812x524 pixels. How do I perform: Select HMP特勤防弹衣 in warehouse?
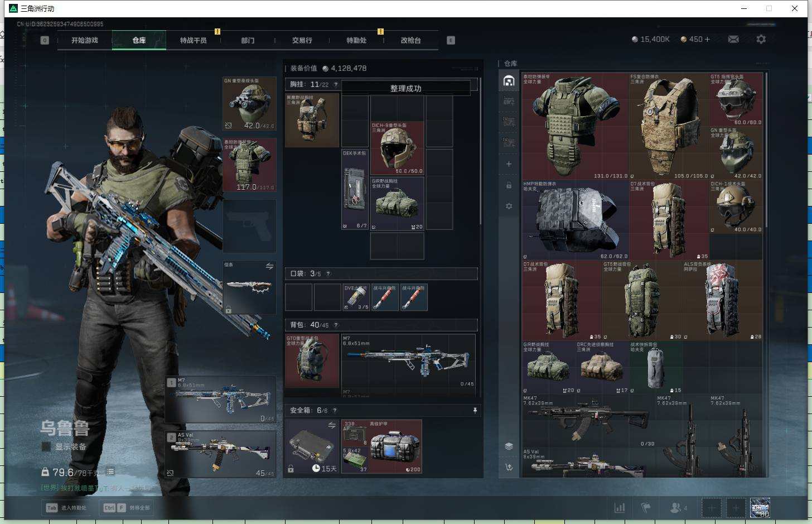[575, 220]
